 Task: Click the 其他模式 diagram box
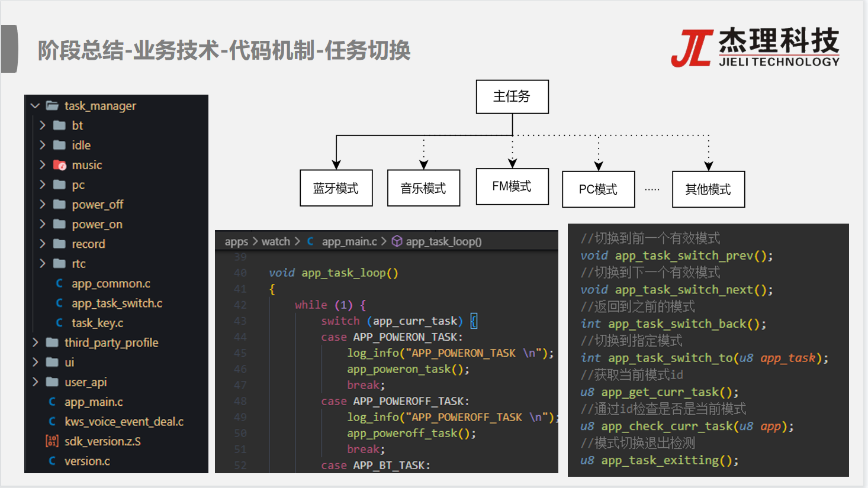(x=708, y=189)
